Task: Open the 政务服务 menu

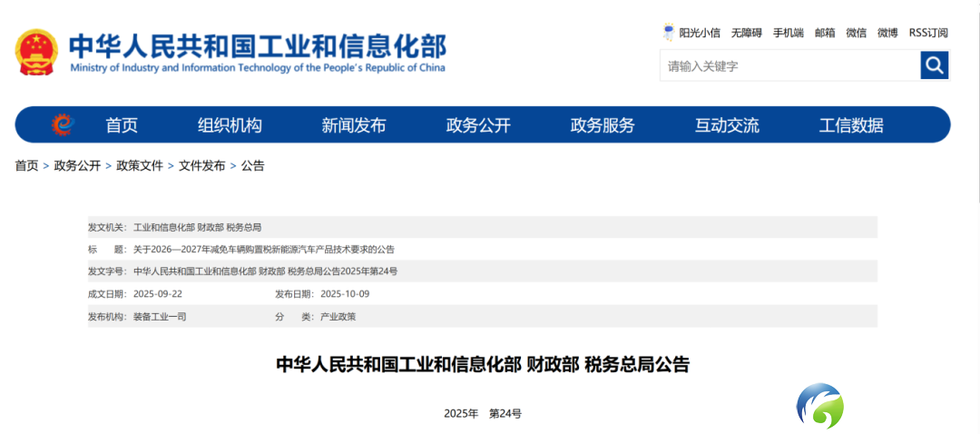Action: 603,125
